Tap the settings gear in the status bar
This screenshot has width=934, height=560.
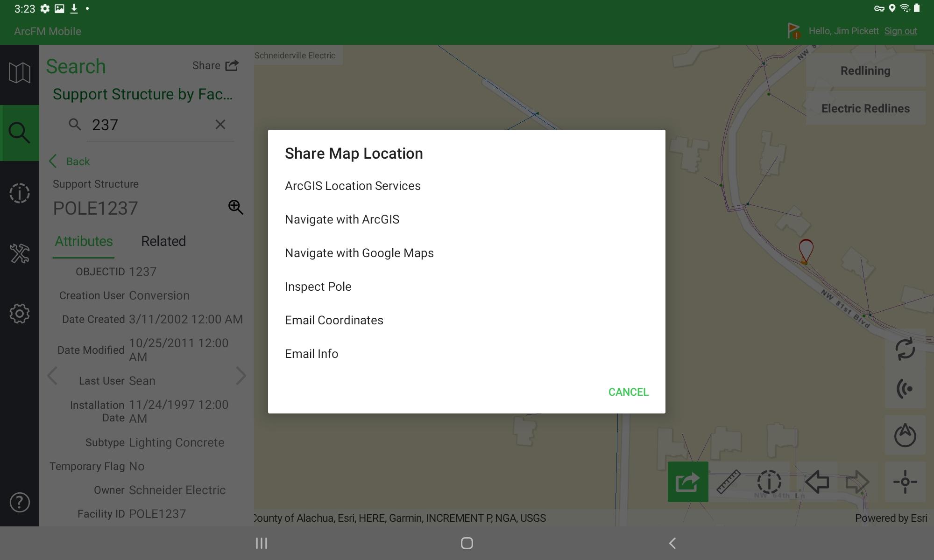45,8
